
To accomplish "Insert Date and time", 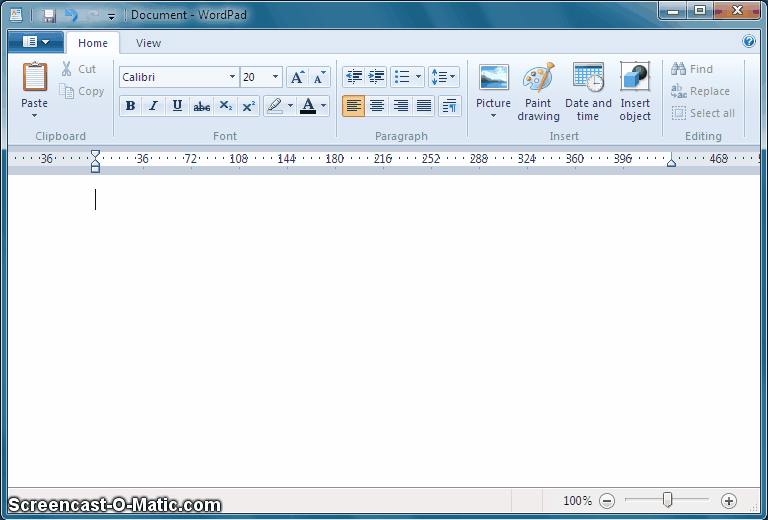I will (x=588, y=92).
